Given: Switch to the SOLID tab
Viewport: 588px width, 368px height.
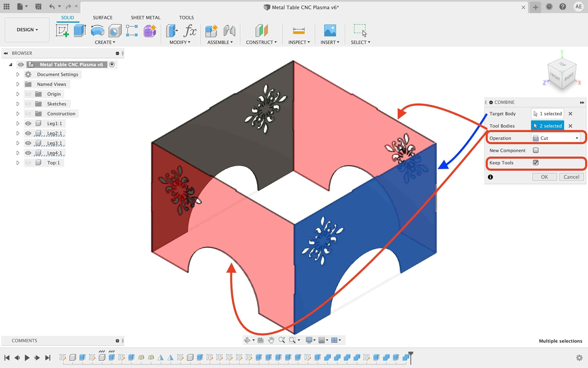Looking at the screenshot, I should (x=68, y=18).
